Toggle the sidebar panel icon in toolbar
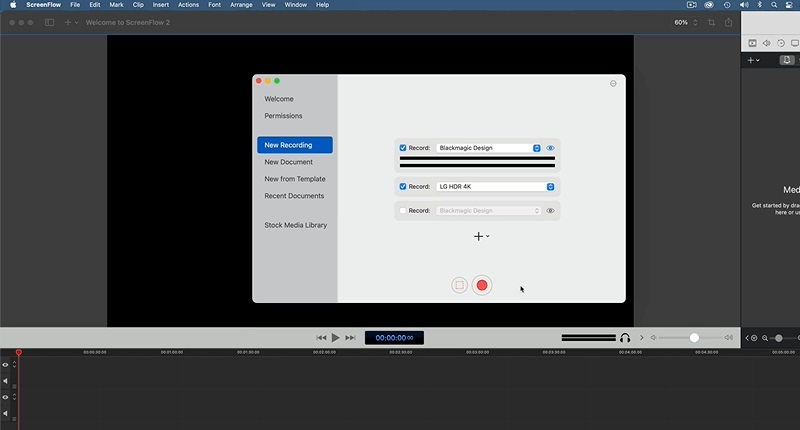 pyautogui.click(x=49, y=22)
